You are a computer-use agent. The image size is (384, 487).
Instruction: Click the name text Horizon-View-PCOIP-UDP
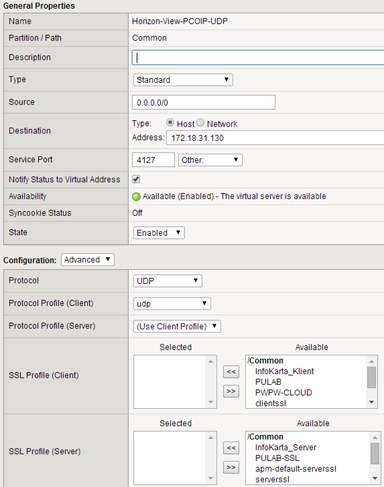pos(180,21)
